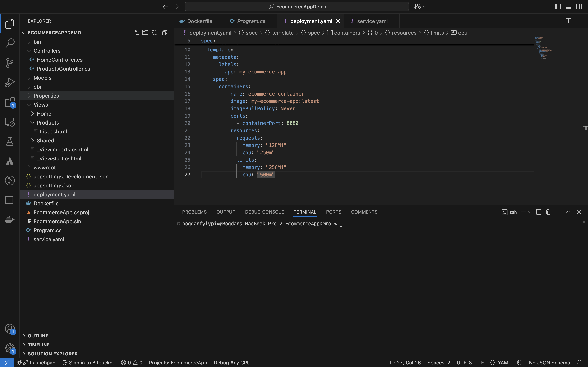Click the YAML language mode indicator
Image resolution: width=588 pixels, height=367 pixels.
pyautogui.click(x=504, y=362)
